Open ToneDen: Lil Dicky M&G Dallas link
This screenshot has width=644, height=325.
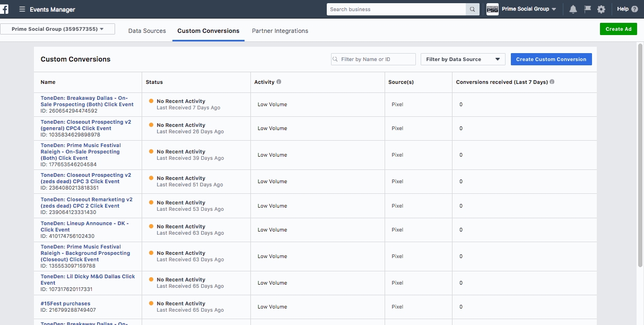[x=88, y=280]
